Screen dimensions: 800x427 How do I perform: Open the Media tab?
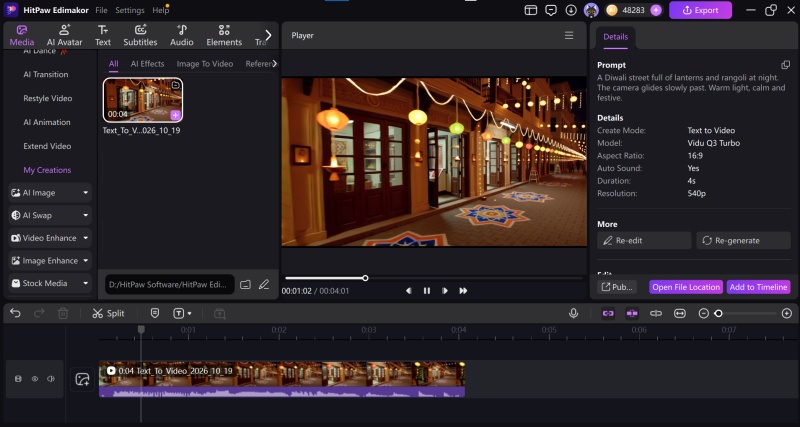point(21,35)
